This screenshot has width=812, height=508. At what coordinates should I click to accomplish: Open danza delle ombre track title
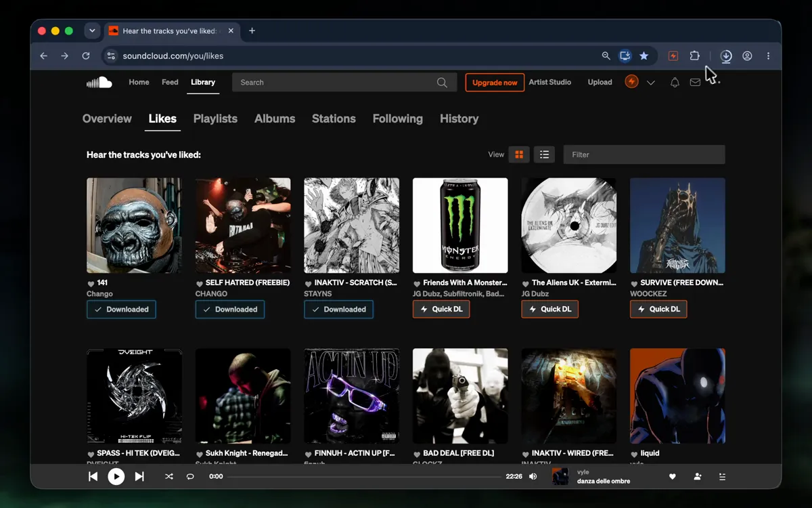point(604,482)
